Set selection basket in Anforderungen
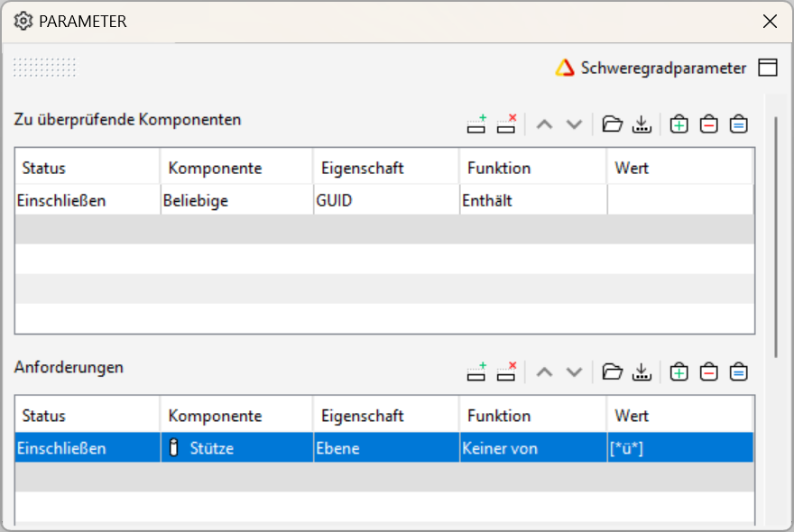This screenshot has width=794, height=532. (x=739, y=372)
